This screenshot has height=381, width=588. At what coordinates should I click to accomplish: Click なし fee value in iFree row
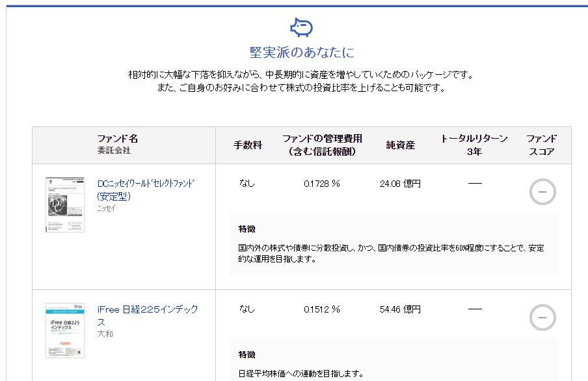pyautogui.click(x=247, y=309)
